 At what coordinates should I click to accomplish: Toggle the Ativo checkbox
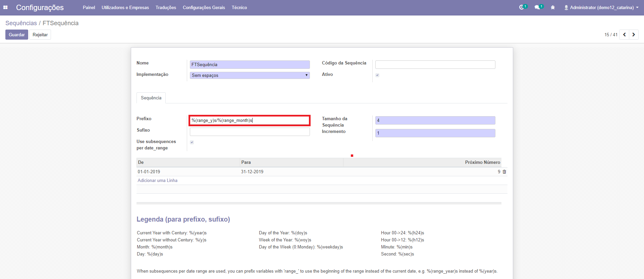pyautogui.click(x=377, y=75)
